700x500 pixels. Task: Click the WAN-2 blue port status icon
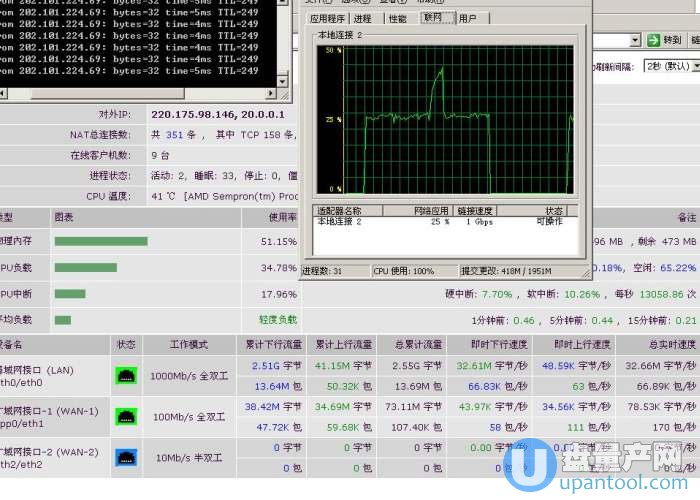126,458
